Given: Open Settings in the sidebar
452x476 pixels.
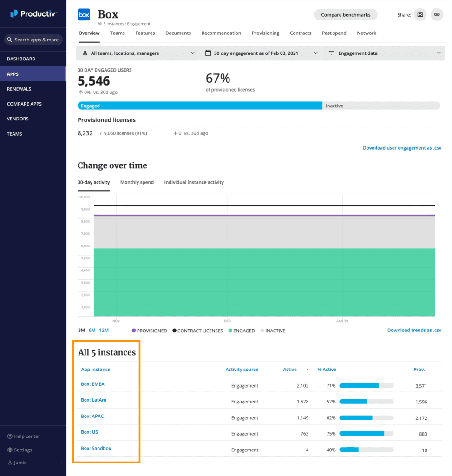Looking at the screenshot, I should [x=20, y=450].
